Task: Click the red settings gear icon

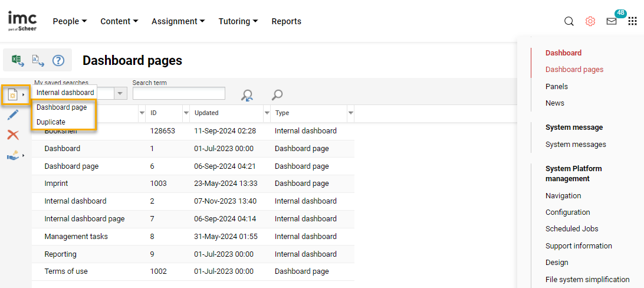Action: click(590, 21)
